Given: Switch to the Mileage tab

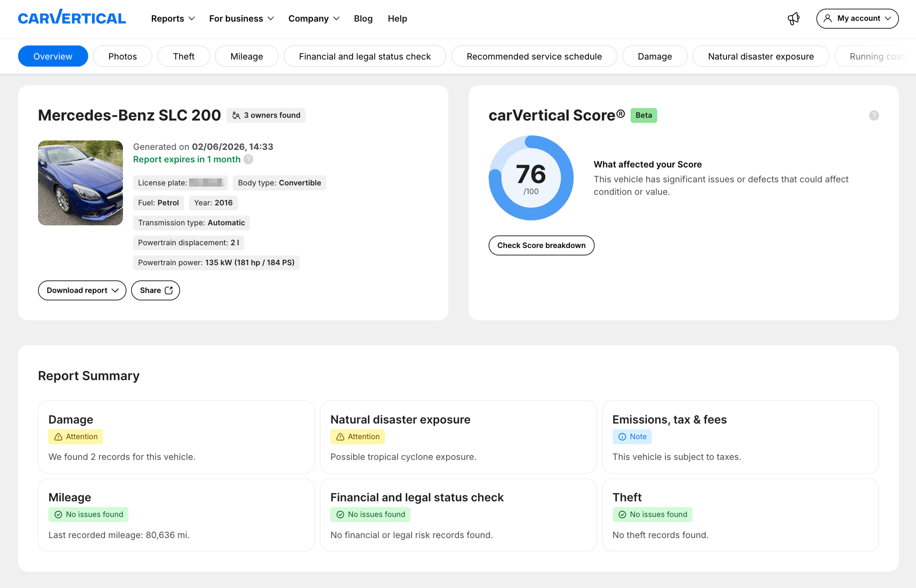Looking at the screenshot, I should [246, 56].
